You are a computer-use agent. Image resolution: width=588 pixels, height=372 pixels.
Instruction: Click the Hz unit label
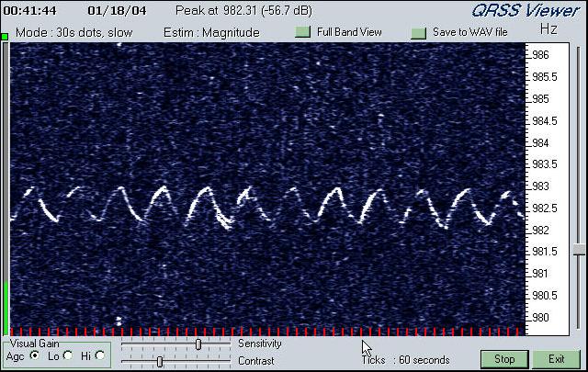point(548,29)
